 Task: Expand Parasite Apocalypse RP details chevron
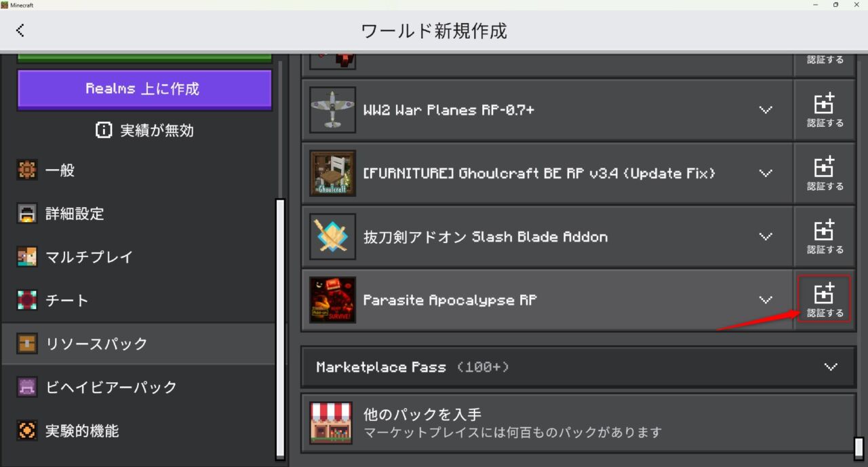766,300
